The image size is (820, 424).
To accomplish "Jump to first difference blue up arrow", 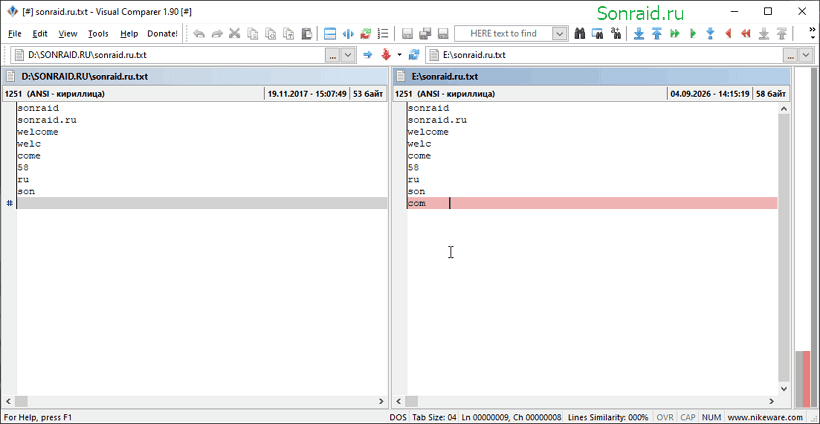I will (657, 34).
